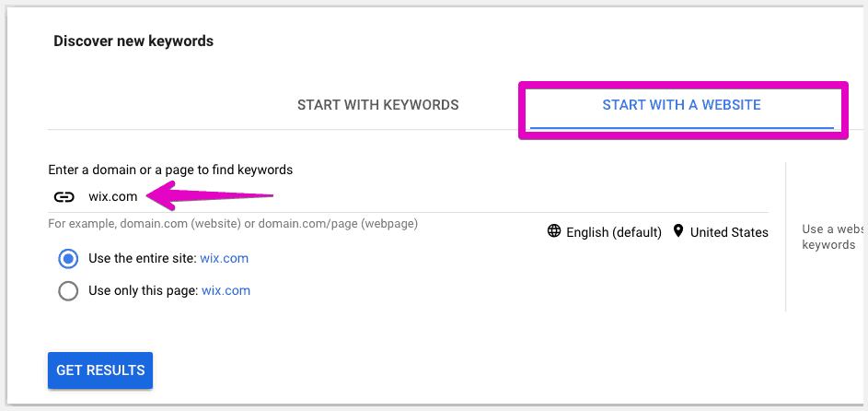Click the "Use a webs… keywords" side panel text
Viewport: 868px width, 411px height.
[833, 237]
